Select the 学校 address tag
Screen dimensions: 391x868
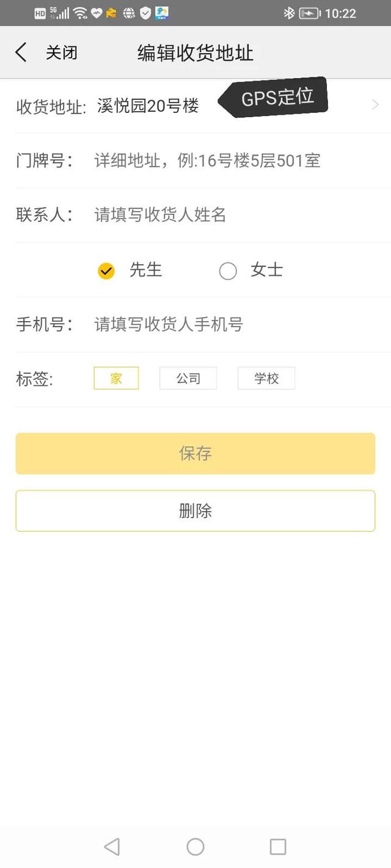(x=266, y=378)
